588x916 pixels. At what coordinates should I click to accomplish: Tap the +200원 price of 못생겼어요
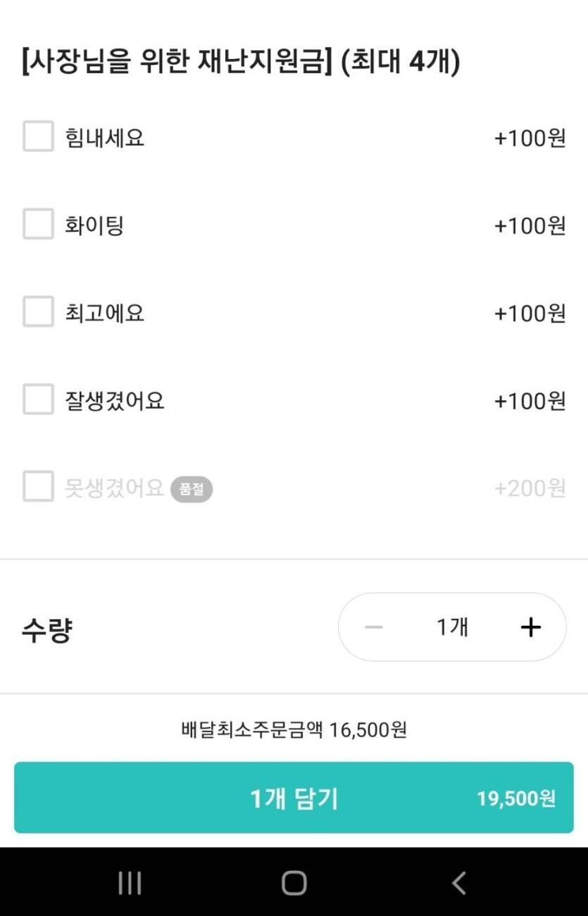pos(530,488)
